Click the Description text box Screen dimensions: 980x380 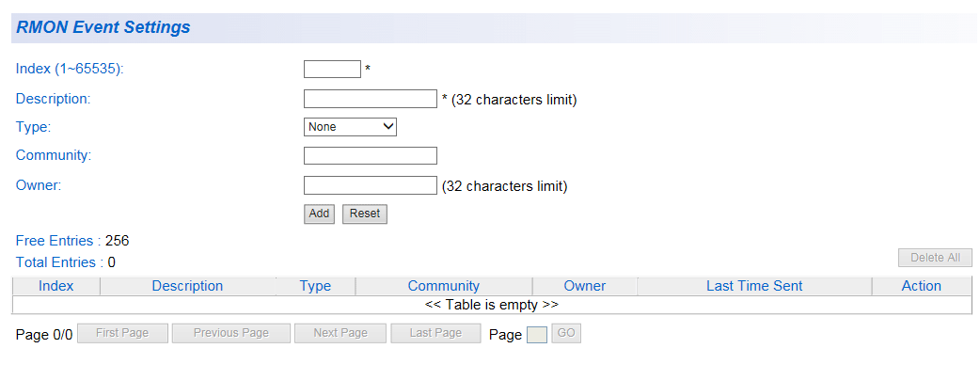click(370, 99)
